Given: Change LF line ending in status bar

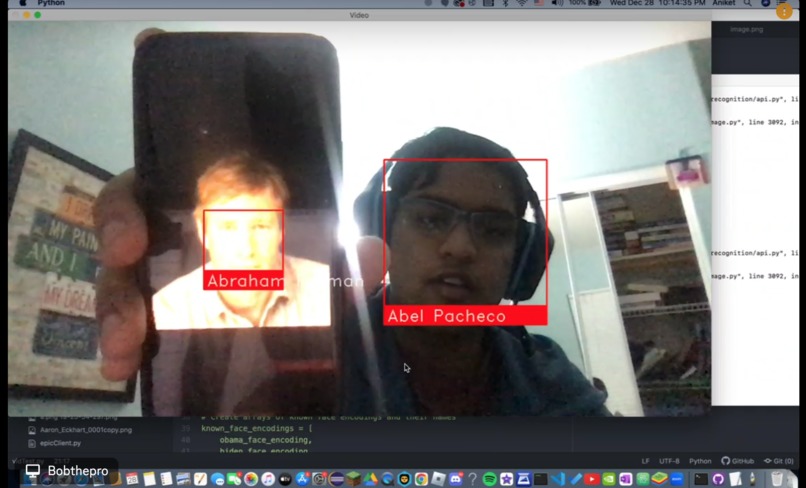Looking at the screenshot, I should tap(646, 461).
